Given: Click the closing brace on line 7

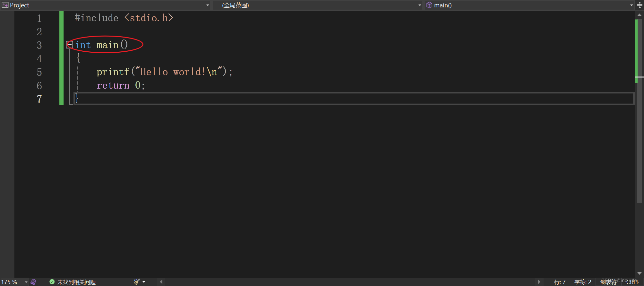Looking at the screenshot, I should [x=77, y=99].
